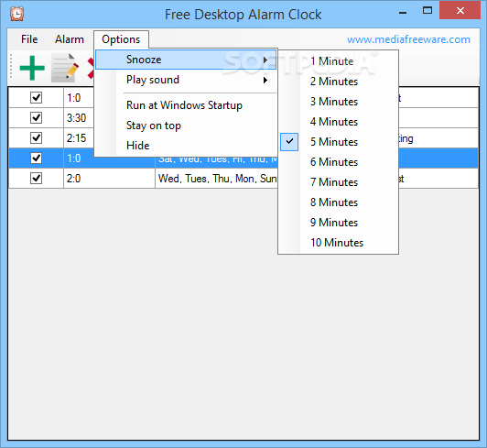Set snooze to 9 Minutes

pos(338,223)
